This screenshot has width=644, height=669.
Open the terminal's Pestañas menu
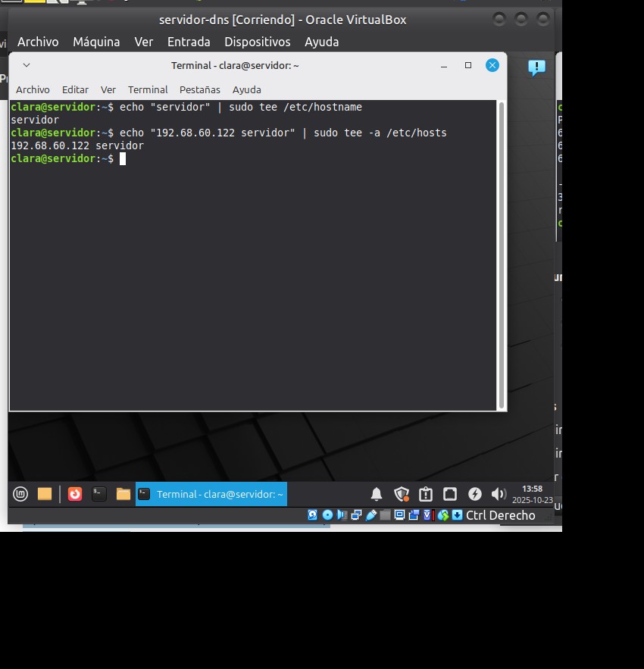coord(199,89)
